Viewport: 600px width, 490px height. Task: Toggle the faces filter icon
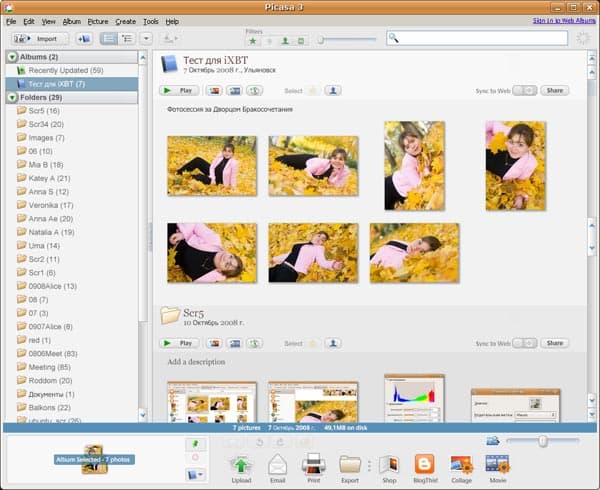click(x=285, y=41)
